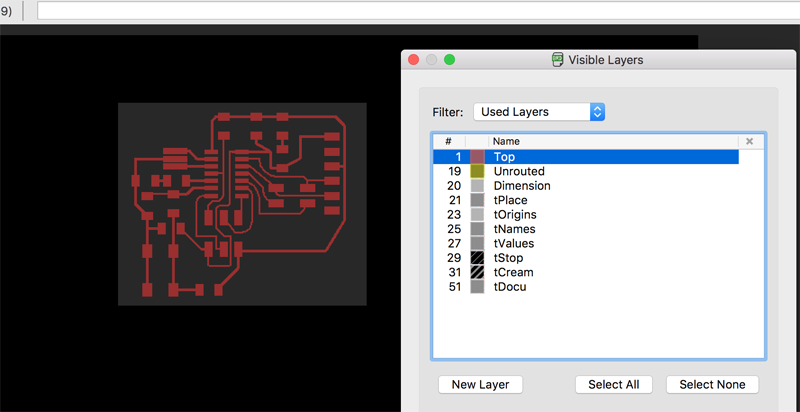
Task: Select the tCream layer row
Action: (586, 272)
